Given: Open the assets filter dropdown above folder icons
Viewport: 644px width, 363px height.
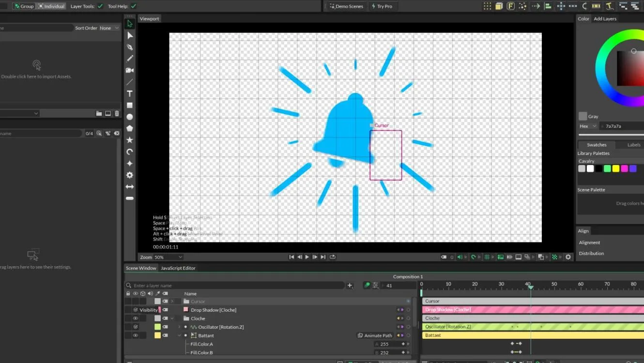Looking at the screenshot, I should tap(19, 113).
